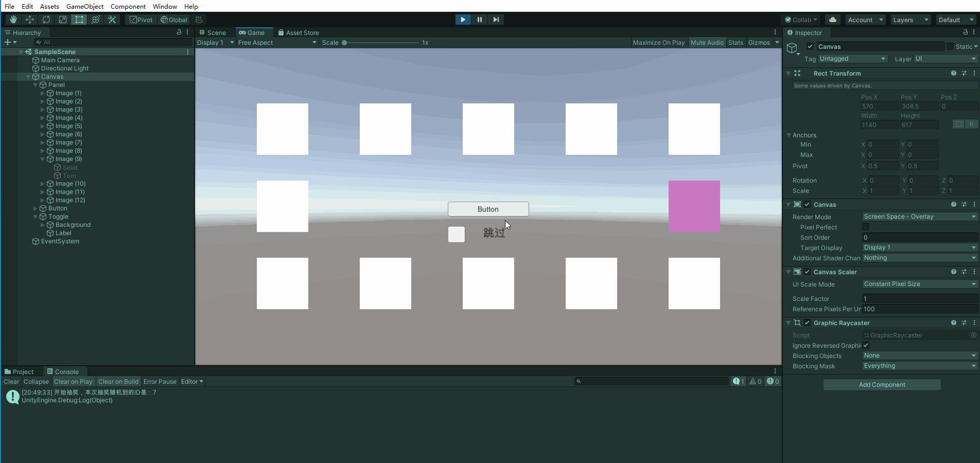Click the Add Component button
The height and width of the screenshot is (463, 980).
tap(882, 384)
